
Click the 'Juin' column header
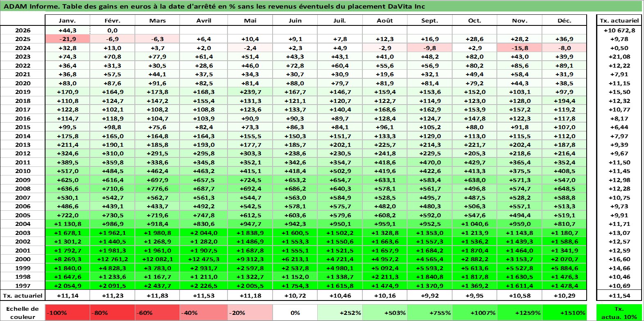295,20
